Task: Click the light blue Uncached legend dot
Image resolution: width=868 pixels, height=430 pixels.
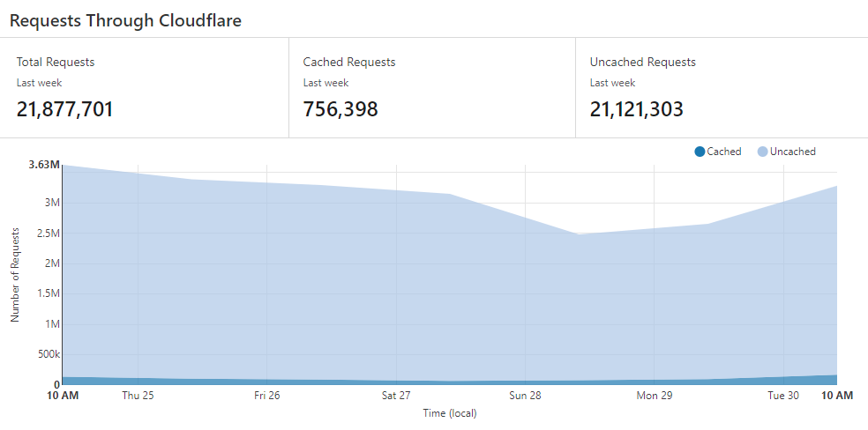Action: (x=762, y=152)
